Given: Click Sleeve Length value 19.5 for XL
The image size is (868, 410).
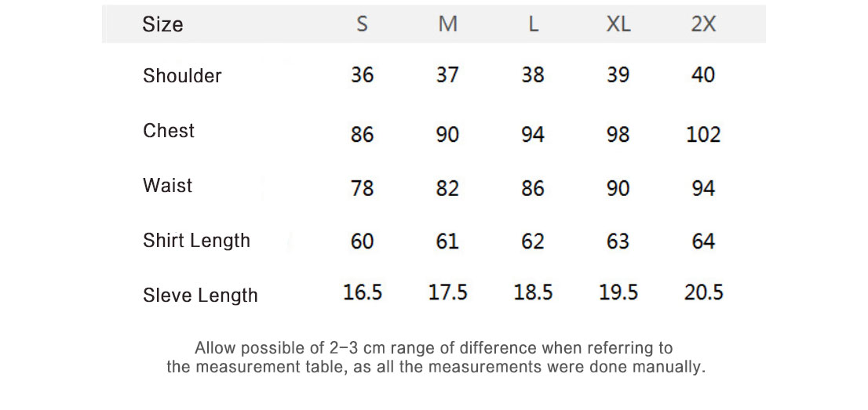Looking at the screenshot, I should click(x=618, y=292).
